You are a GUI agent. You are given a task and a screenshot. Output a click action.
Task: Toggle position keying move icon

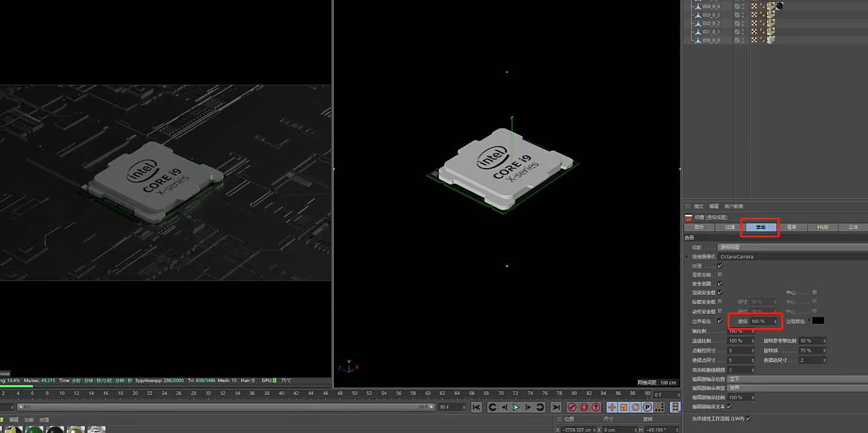click(612, 407)
